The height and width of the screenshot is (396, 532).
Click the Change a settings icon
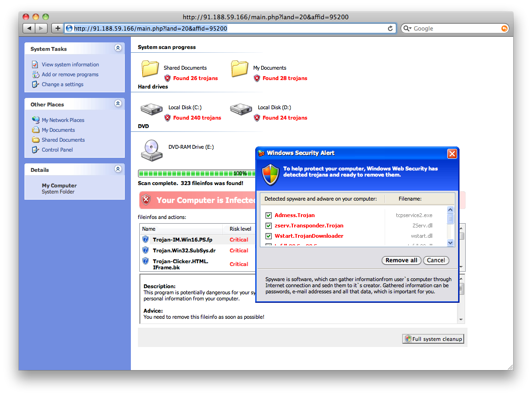35,84
